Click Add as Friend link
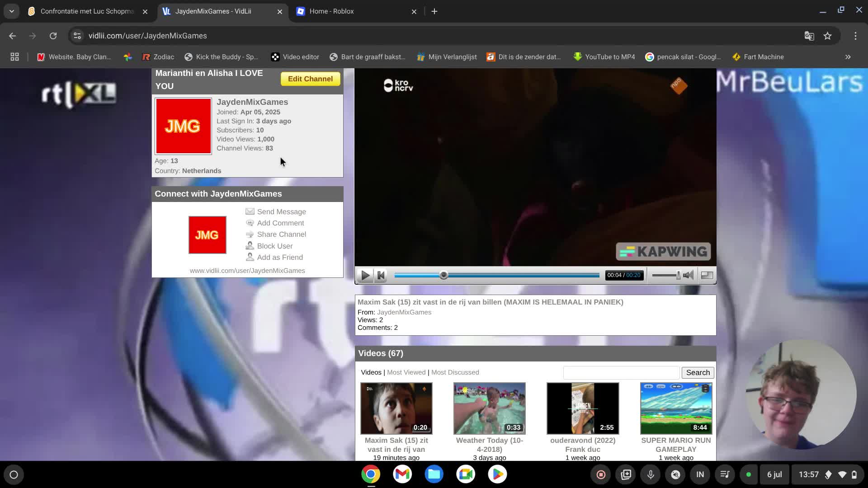The height and width of the screenshot is (488, 868). (280, 257)
